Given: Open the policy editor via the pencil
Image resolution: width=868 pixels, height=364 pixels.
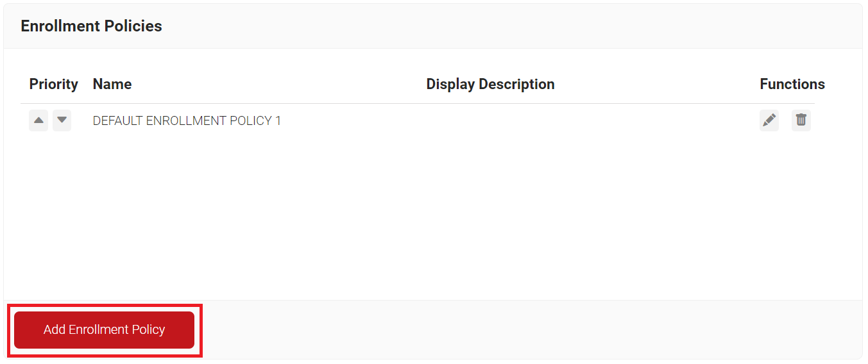Looking at the screenshot, I should click(769, 120).
